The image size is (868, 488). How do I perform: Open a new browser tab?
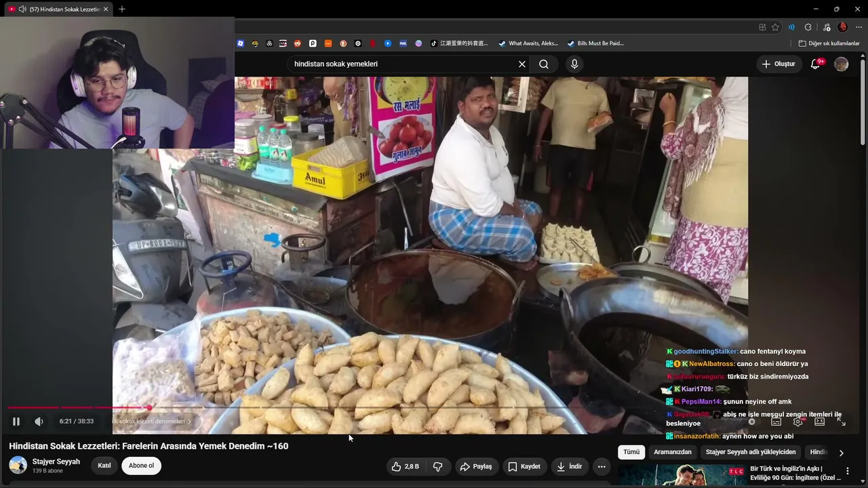[x=122, y=9]
